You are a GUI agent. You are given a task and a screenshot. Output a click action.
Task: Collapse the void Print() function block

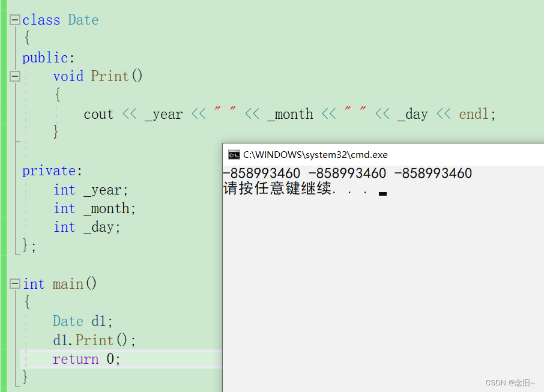click(15, 76)
